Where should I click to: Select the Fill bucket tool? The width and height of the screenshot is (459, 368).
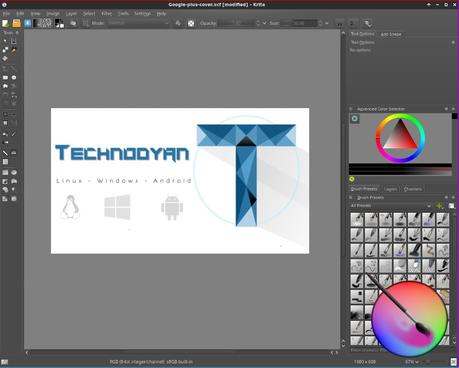(5, 134)
